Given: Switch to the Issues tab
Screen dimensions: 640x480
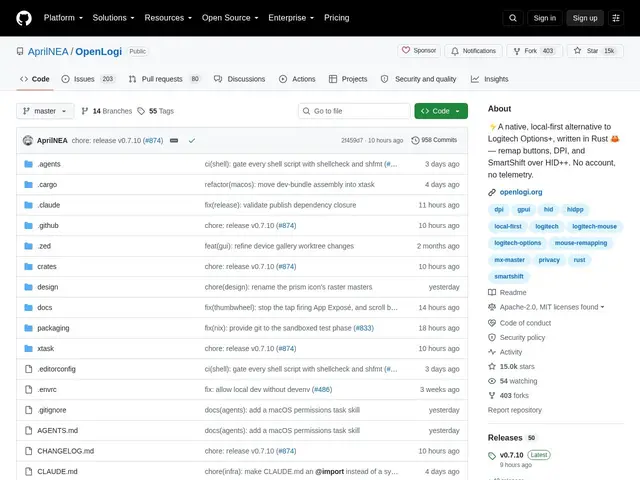Looking at the screenshot, I should point(89,79).
